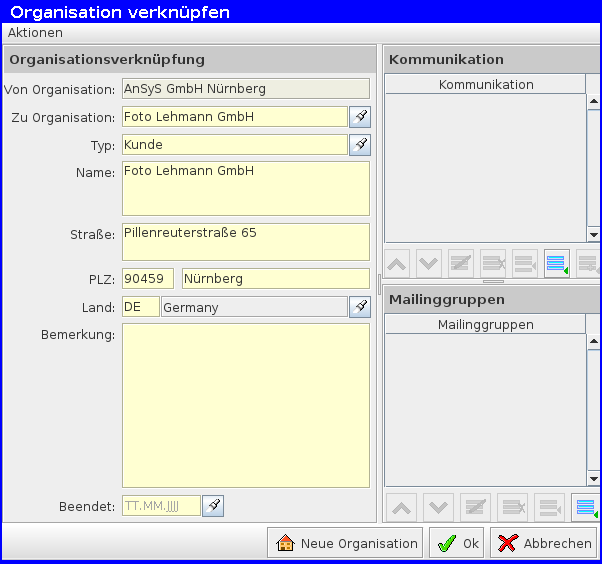This screenshot has height=564, width=602.
Task: Click the delete-row icon under Kommunikation list
Action: coord(493,265)
